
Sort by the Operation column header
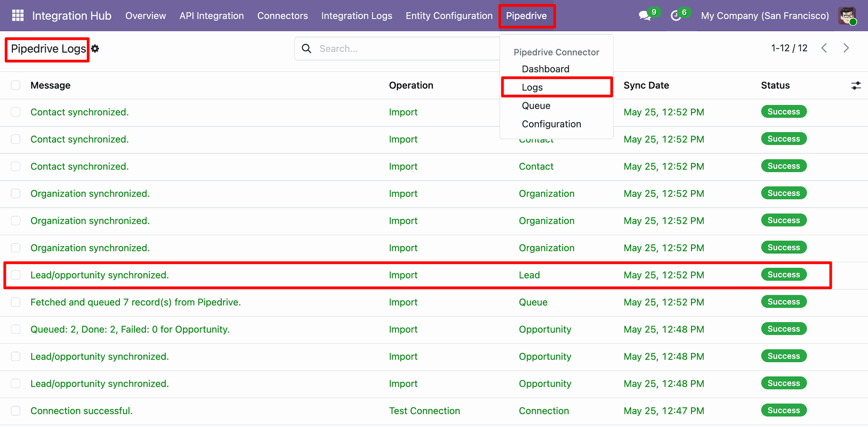411,85
